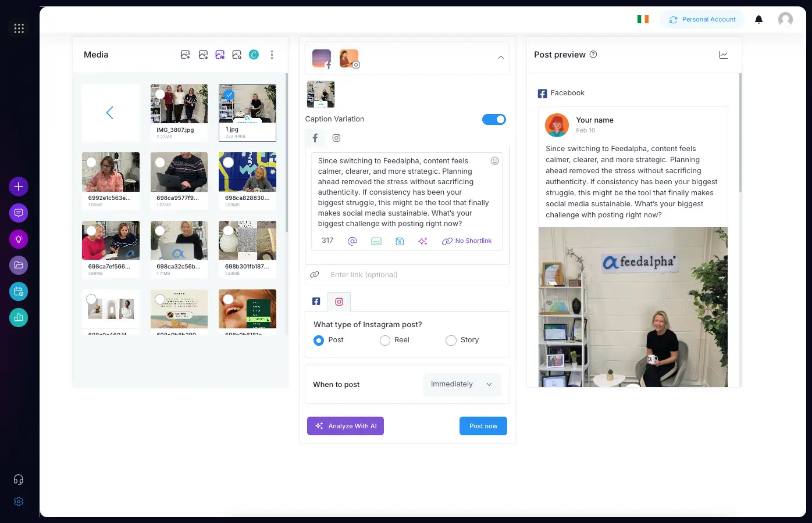Click inside the Enter link field

click(x=407, y=274)
